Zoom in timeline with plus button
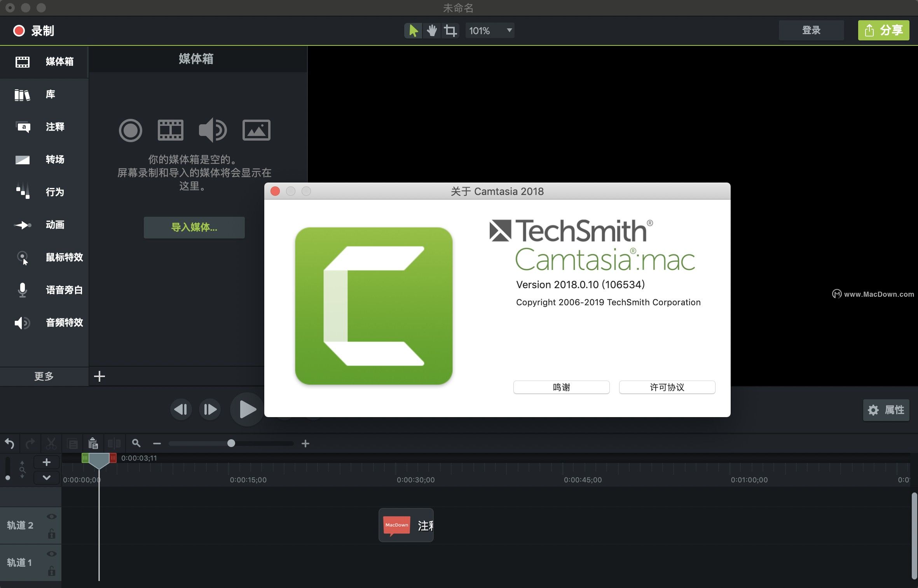 coord(305,444)
